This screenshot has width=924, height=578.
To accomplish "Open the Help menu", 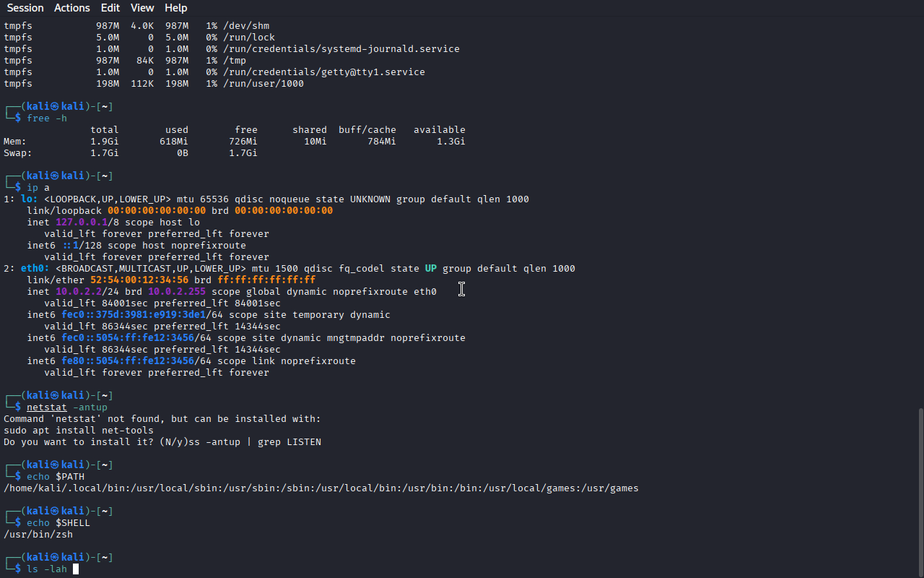I will [x=175, y=8].
